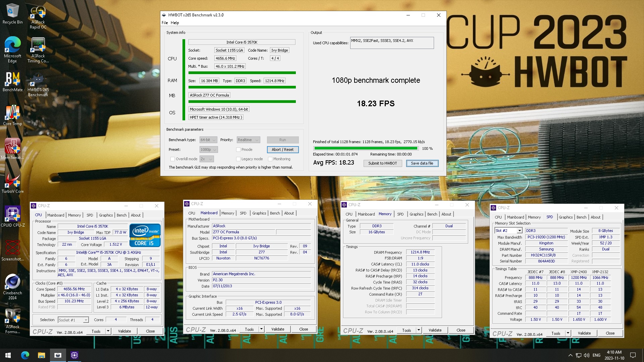Open the File menu in HWBOT x265
Viewport: 644px width, 362px height.
click(x=165, y=23)
